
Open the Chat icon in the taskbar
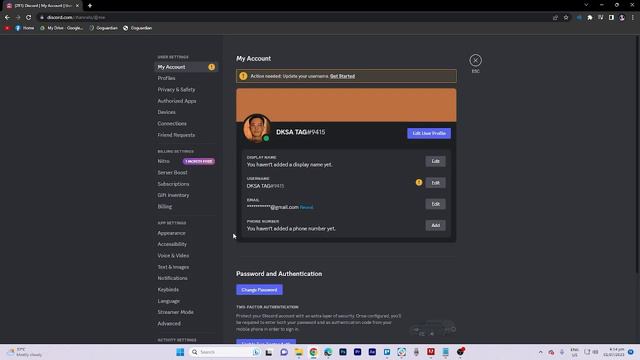284,352
